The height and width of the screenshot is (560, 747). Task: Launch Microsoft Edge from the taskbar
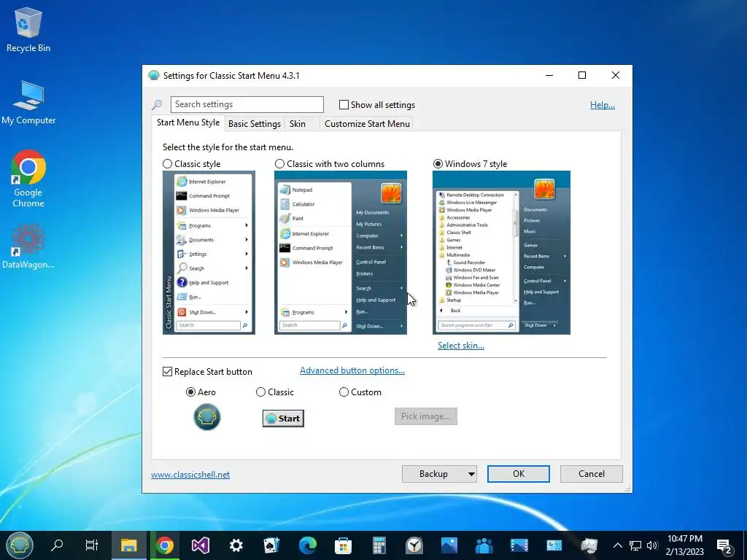[x=308, y=545]
